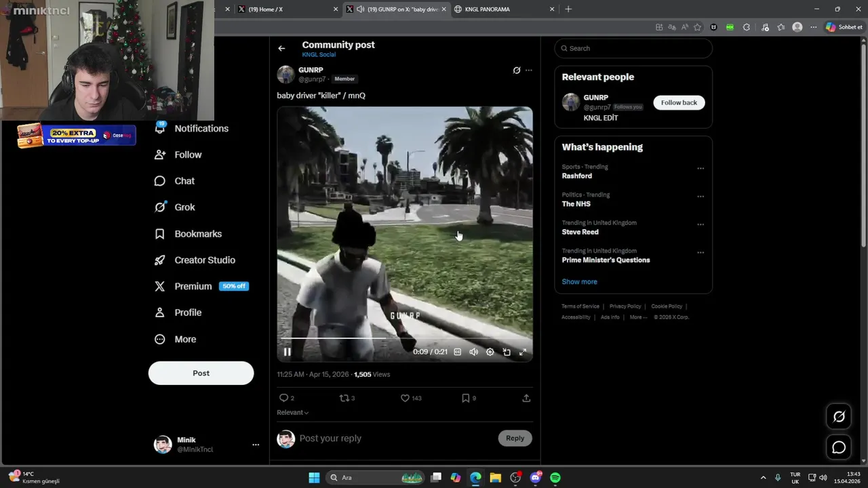Open GUNRP avatar in Relevant people
The height and width of the screenshot is (488, 868).
[571, 102]
